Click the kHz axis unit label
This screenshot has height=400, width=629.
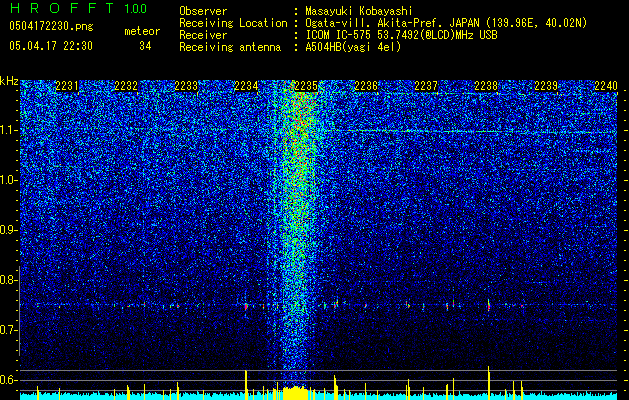pyautogui.click(x=9, y=81)
